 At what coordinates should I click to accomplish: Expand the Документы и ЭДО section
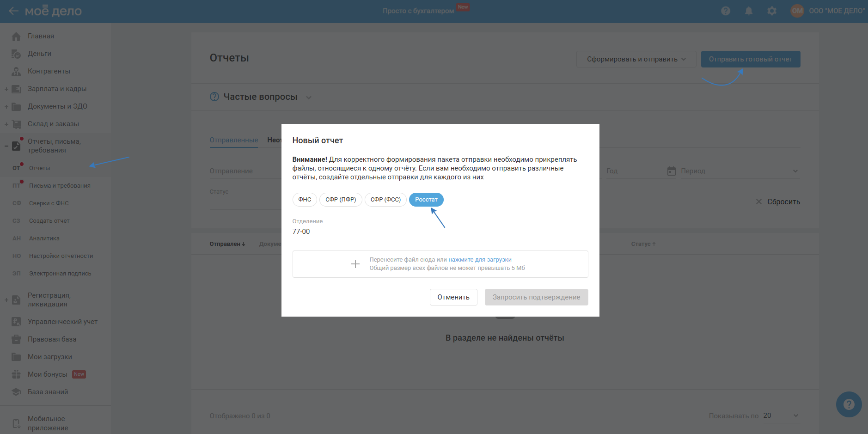point(6,106)
